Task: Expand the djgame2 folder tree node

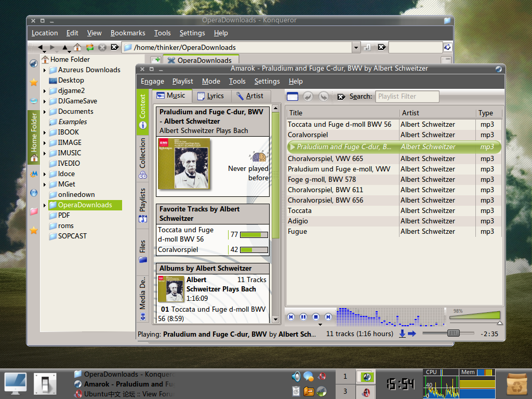Action: (x=45, y=91)
